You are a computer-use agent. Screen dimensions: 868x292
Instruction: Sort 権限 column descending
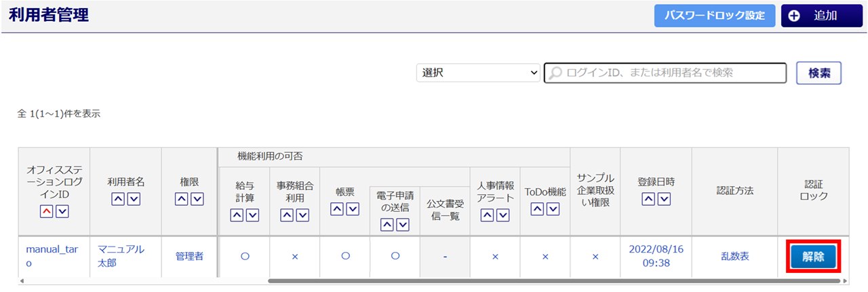click(x=197, y=199)
